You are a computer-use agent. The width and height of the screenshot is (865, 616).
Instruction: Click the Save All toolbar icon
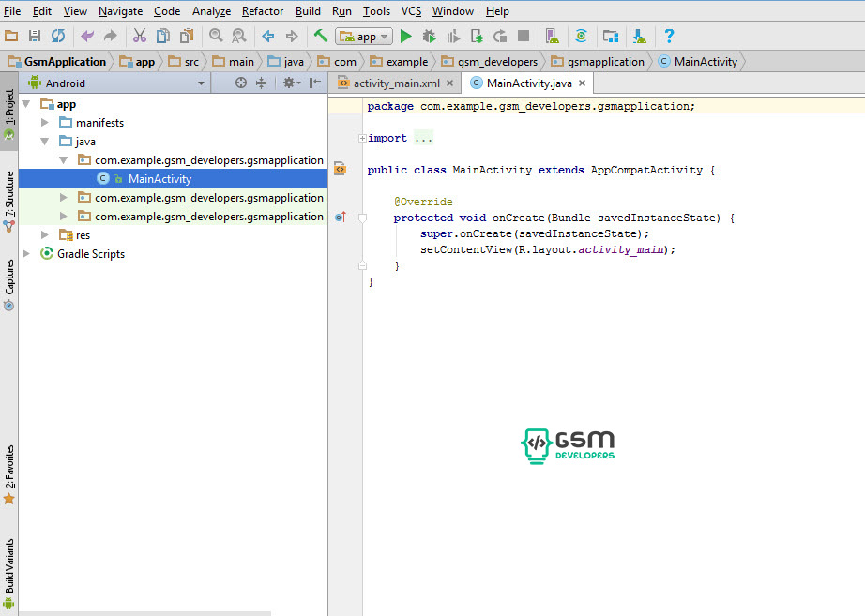point(35,37)
